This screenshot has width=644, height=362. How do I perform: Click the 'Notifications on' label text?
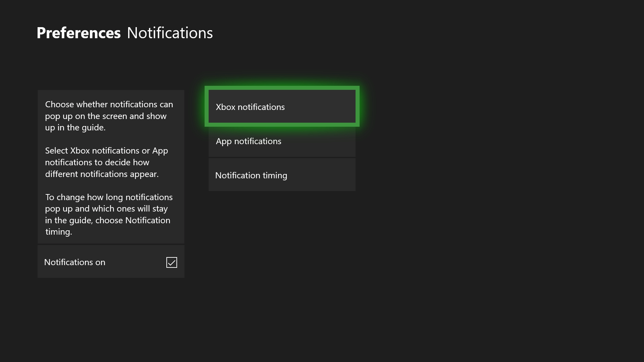(74, 262)
